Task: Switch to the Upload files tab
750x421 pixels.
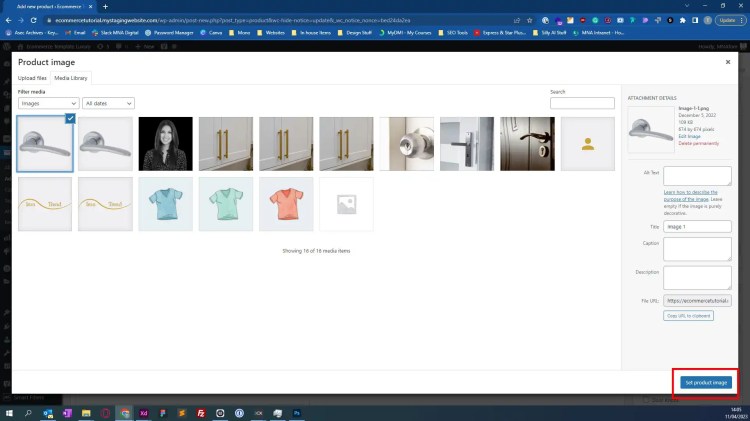Action: [x=32, y=78]
